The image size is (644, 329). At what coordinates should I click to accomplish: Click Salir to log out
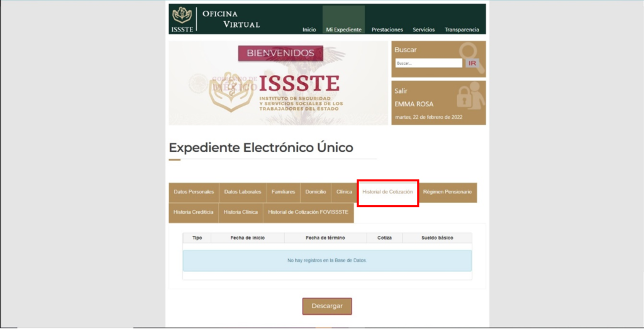tap(401, 91)
